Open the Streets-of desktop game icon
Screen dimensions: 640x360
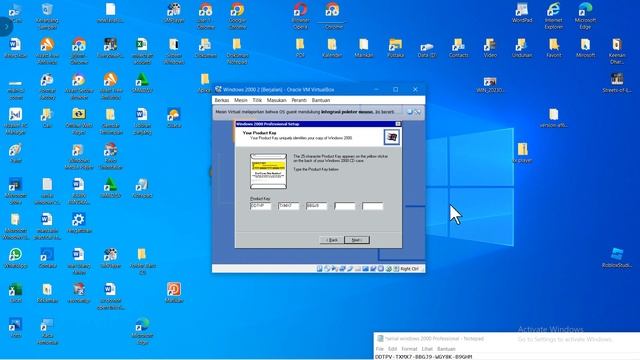click(x=617, y=83)
